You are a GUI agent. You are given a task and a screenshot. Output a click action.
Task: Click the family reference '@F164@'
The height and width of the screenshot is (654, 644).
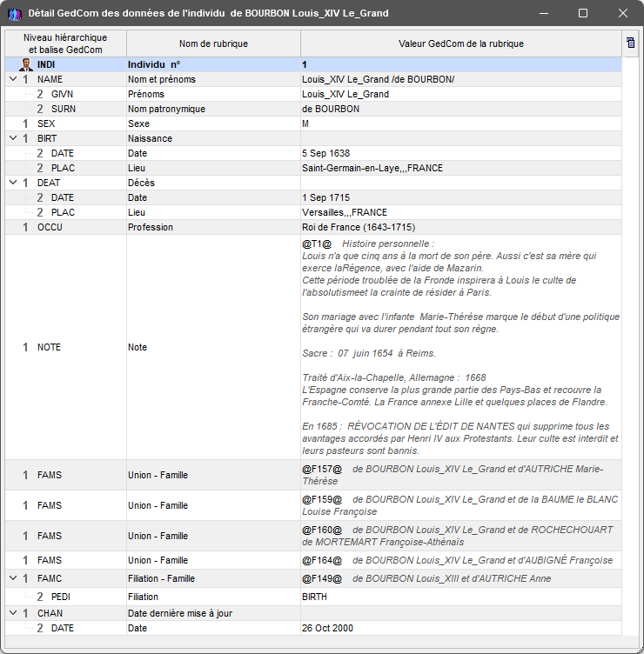pos(322,560)
